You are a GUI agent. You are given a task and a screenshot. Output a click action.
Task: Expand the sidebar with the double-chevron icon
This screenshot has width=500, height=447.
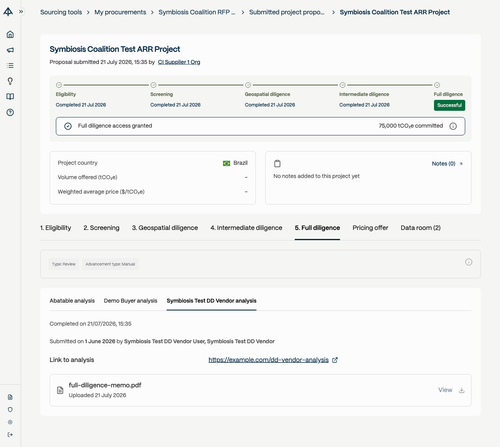tap(21, 12)
